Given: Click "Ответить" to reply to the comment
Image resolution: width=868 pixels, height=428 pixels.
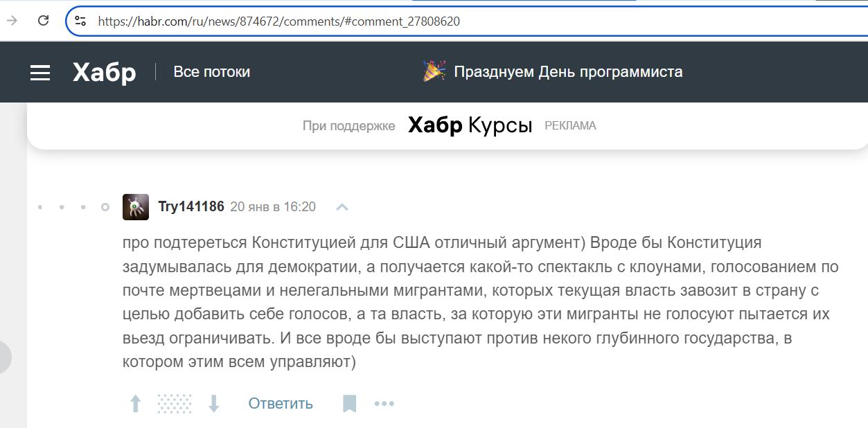Looking at the screenshot, I should click(281, 404).
